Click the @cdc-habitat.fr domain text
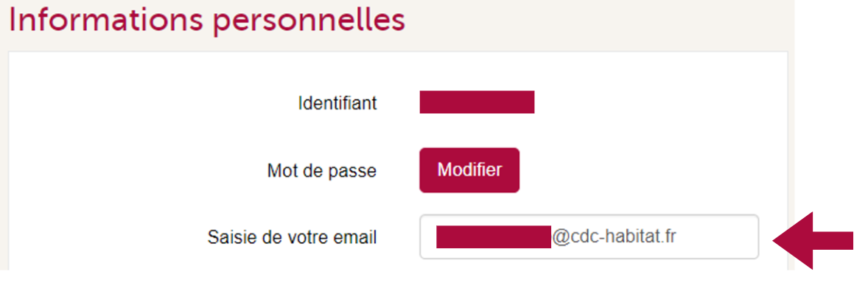Image resolution: width=868 pixels, height=291 pixels. (x=614, y=236)
